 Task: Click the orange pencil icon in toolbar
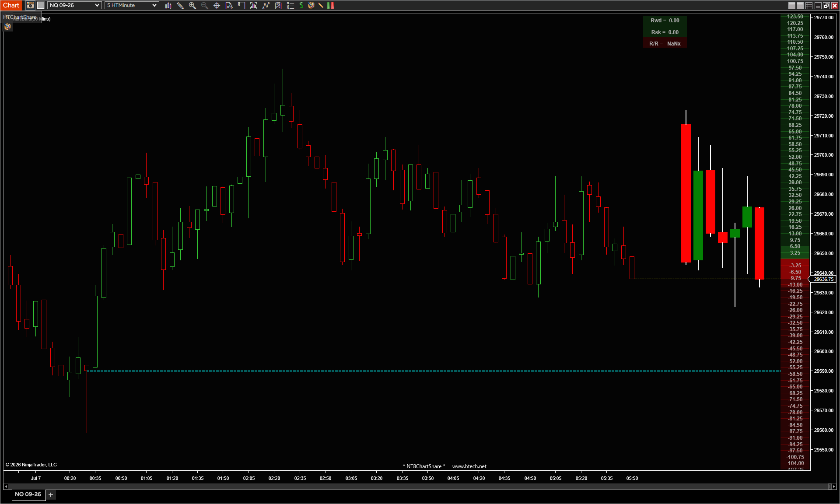point(321,5)
